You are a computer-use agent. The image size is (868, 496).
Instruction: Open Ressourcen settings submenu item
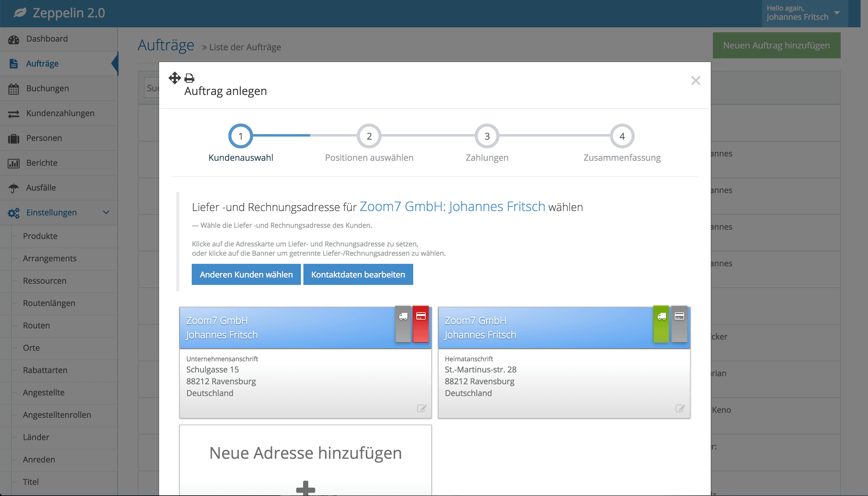coord(45,281)
